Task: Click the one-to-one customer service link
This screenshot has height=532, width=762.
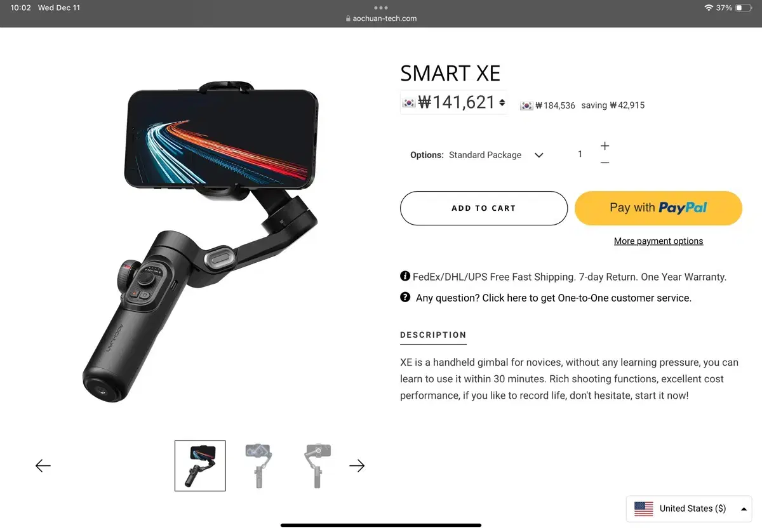Action: 554,298
